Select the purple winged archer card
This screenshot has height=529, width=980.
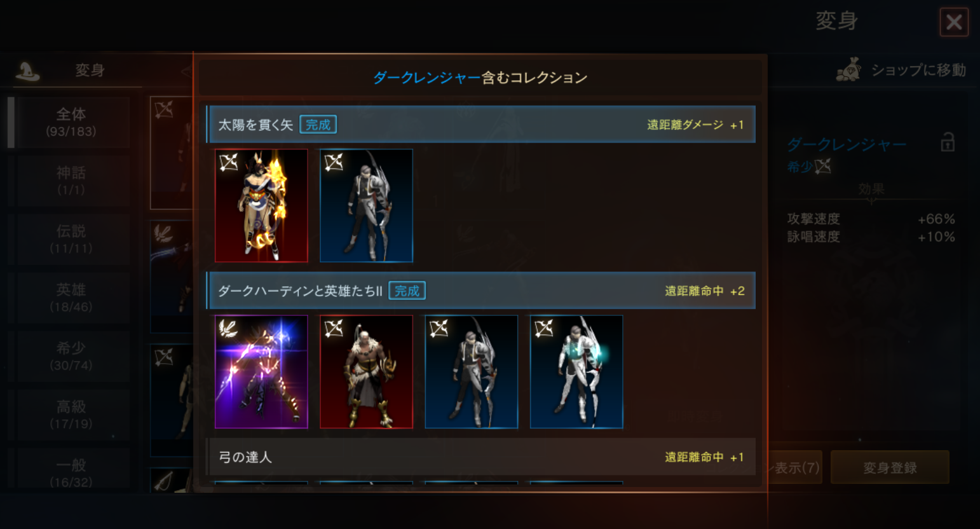[261, 372]
